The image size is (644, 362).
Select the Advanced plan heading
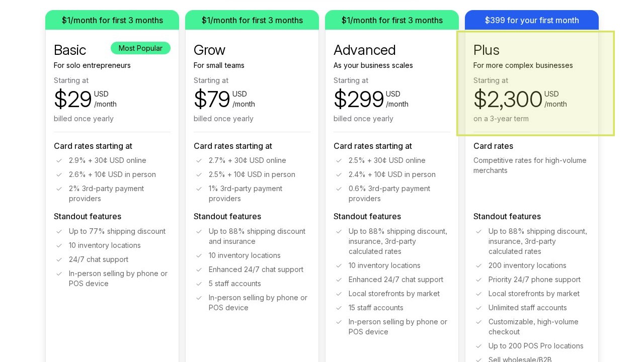click(364, 50)
